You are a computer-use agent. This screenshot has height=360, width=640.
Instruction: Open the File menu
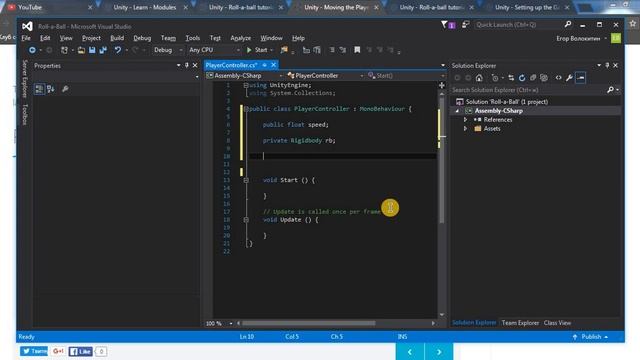pos(26,38)
